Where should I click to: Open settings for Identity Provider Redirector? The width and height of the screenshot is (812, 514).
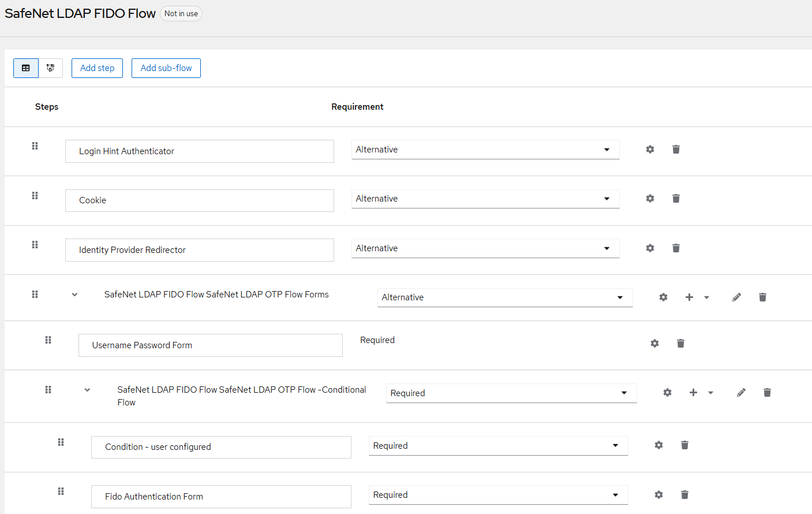pyautogui.click(x=650, y=248)
